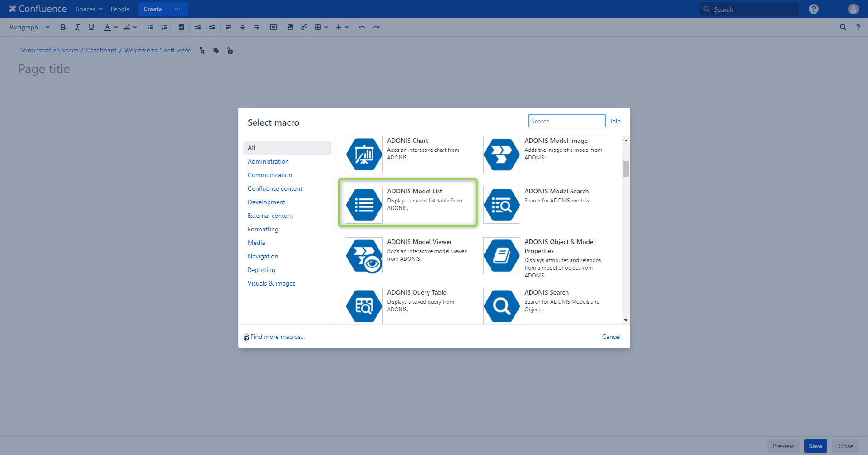Insert a task list checkbox
The height and width of the screenshot is (455, 868).
pos(181,27)
